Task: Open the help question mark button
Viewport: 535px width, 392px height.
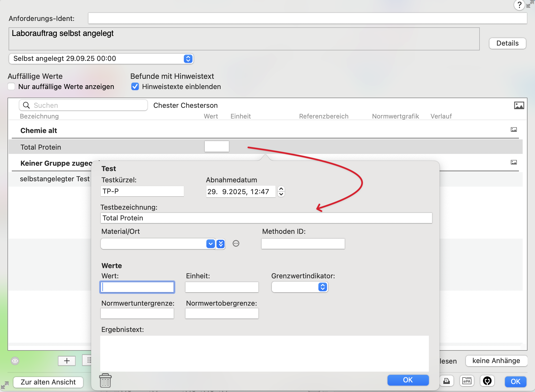Action: tap(519, 5)
